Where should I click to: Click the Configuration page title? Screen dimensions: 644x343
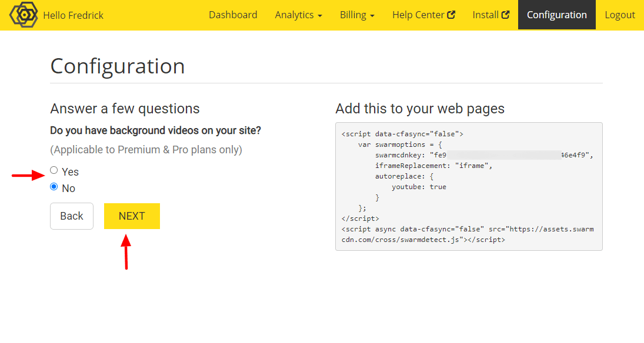pos(118,66)
